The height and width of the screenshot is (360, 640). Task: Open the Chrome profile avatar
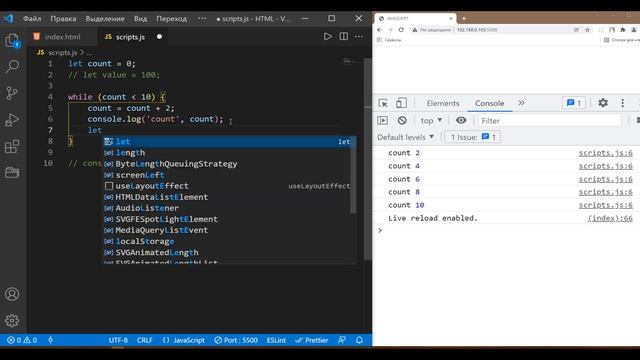click(634, 30)
